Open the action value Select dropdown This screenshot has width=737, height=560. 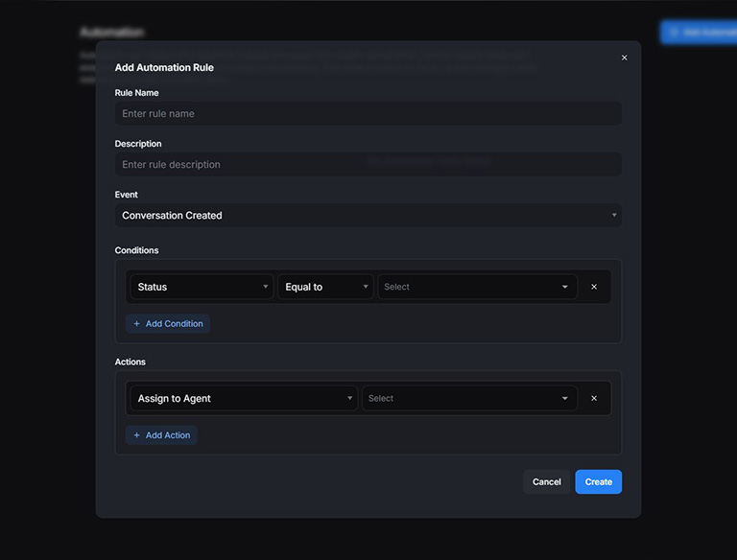pyautogui.click(x=468, y=398)
